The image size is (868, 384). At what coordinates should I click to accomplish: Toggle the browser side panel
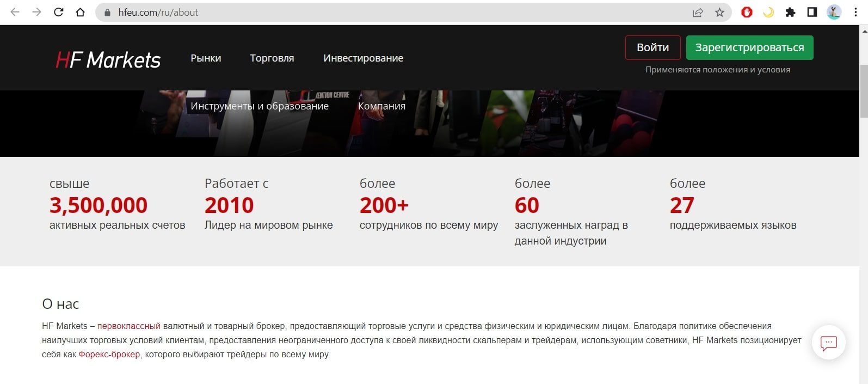click(x=812, y=12)
